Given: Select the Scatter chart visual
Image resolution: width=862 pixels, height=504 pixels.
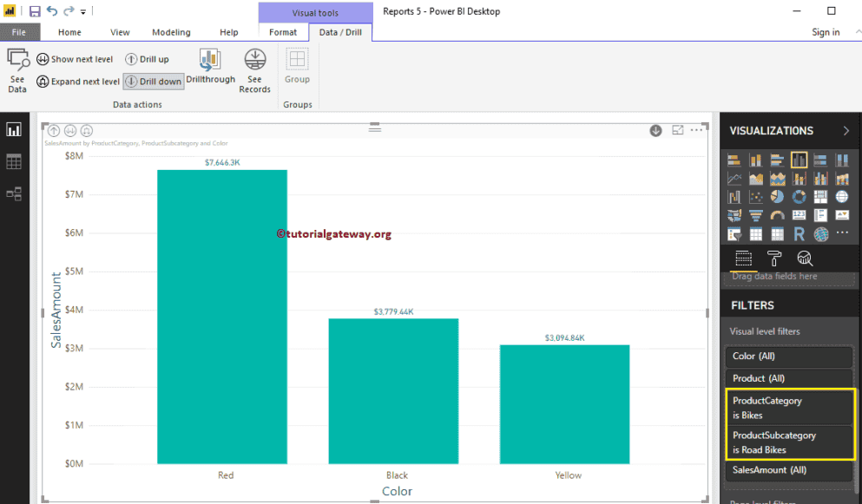Looking at the screenshot, I should pos(756,197).
